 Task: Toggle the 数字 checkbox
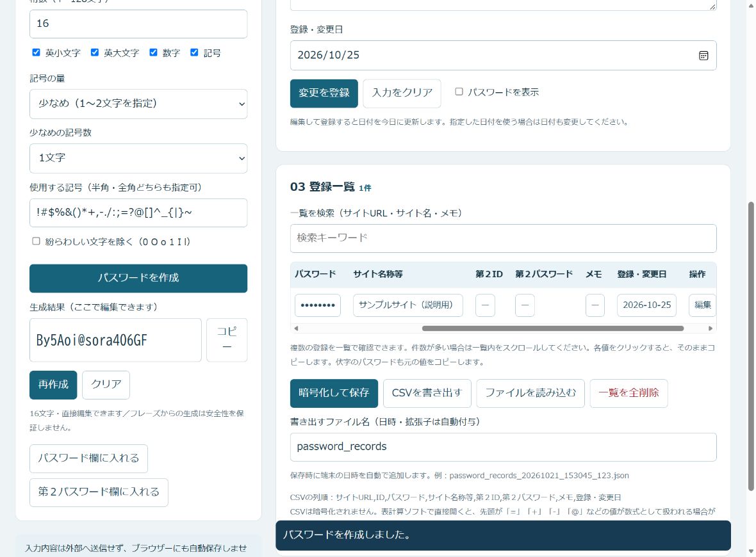[x=153, y=52]
